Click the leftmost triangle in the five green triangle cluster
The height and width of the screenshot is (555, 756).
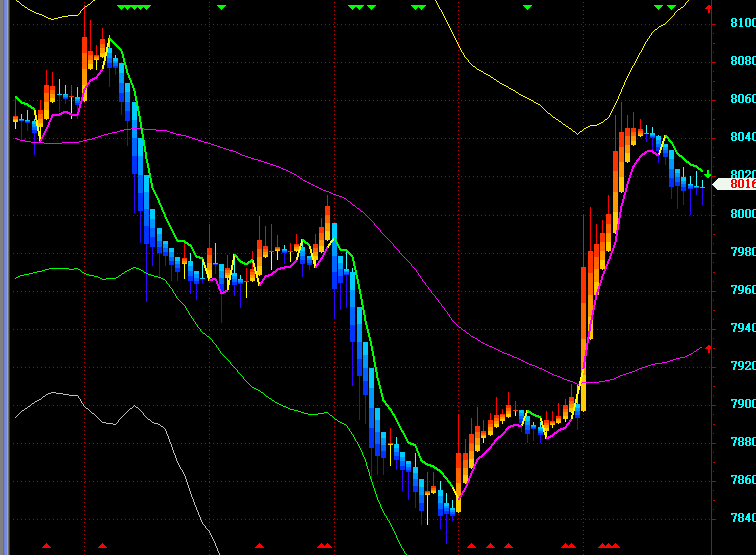pyautogui.click(x=121, y=7)
